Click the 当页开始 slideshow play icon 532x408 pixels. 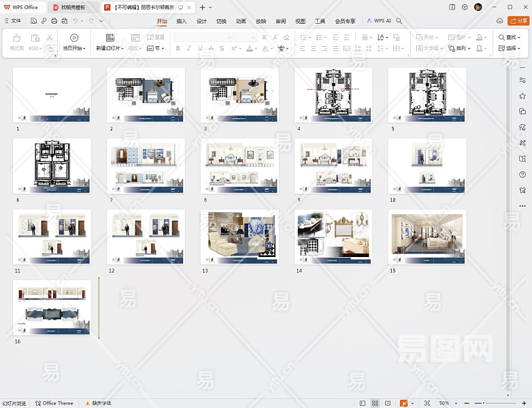pos(74,37)
